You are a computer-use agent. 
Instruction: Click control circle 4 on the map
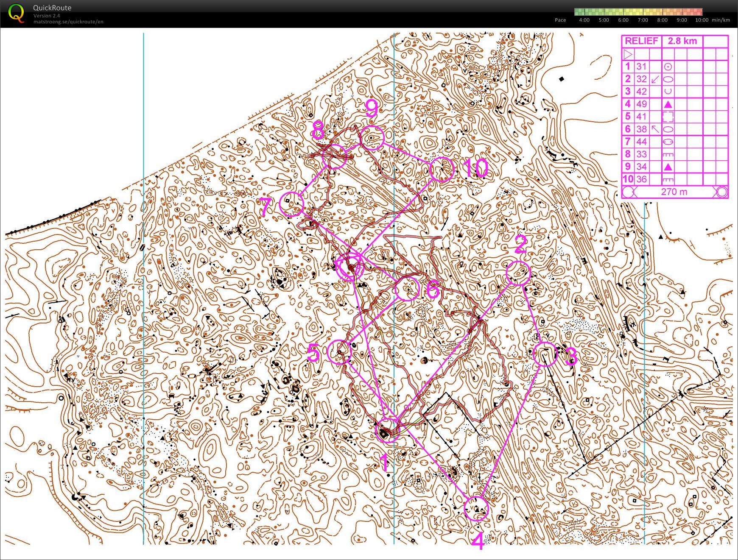(476, 508)
